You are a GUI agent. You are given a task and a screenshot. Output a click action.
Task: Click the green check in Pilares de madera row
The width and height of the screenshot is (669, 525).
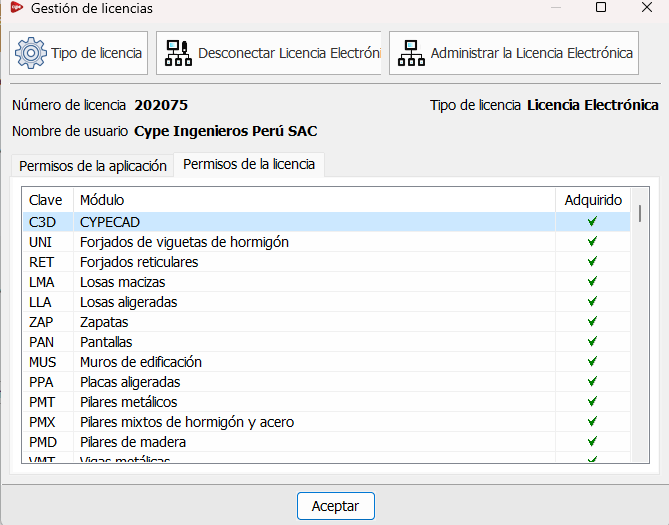592,441
